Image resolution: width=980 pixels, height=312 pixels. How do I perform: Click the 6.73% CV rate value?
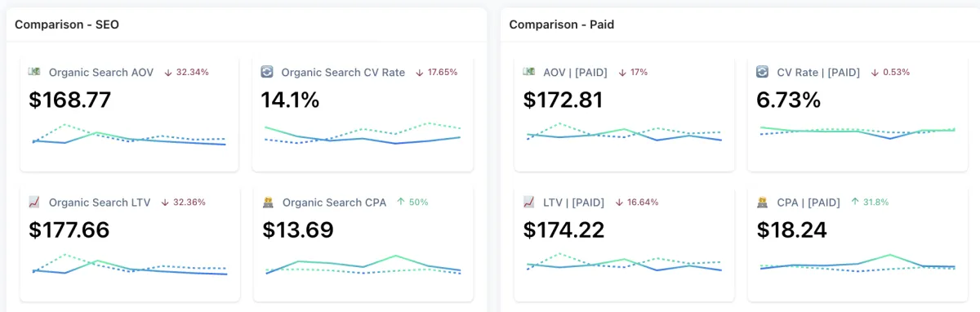(x=789, y=100)
